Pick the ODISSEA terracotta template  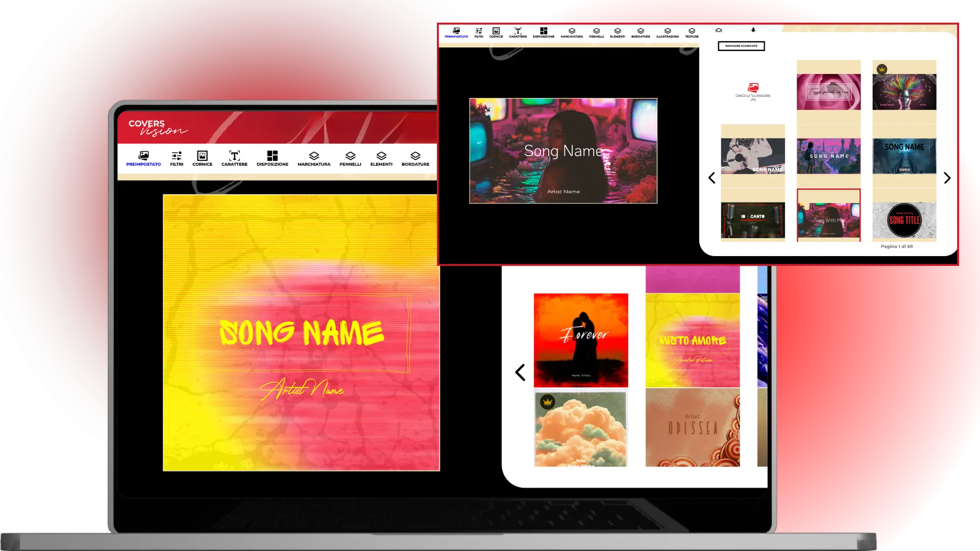tap(693, 428)
